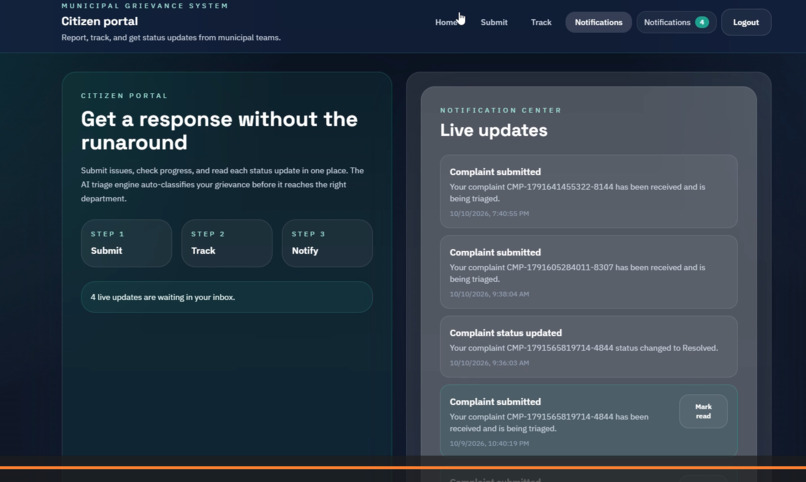Select the highlighted Notifications nav pill
Image resolution: width=806 pixels, height=482 pixels.
(598, 23)
